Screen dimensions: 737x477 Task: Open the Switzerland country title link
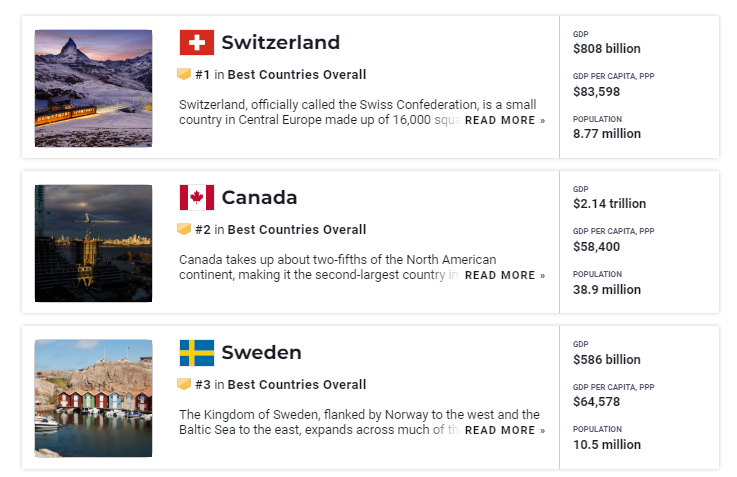(x=280, y=43)
